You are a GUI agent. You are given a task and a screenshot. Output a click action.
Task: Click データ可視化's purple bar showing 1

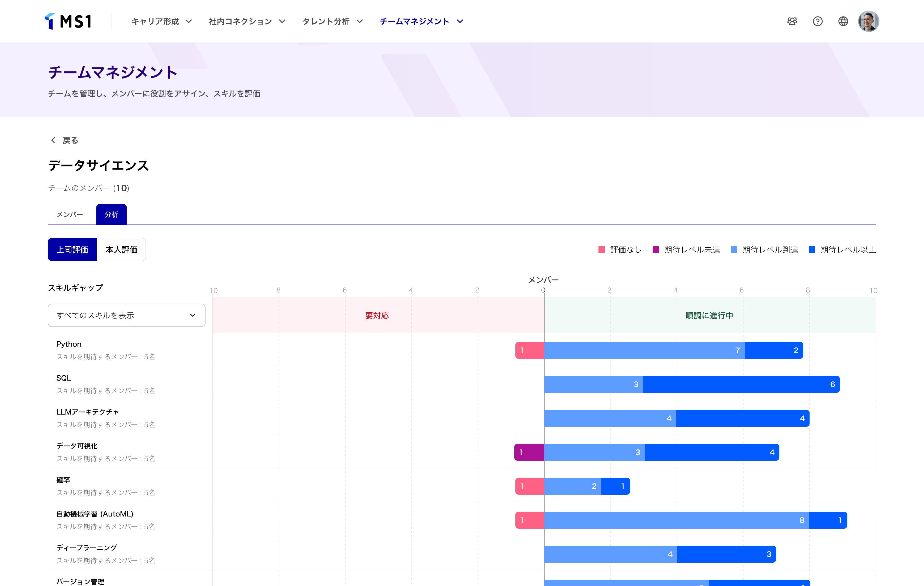[529, 452]
